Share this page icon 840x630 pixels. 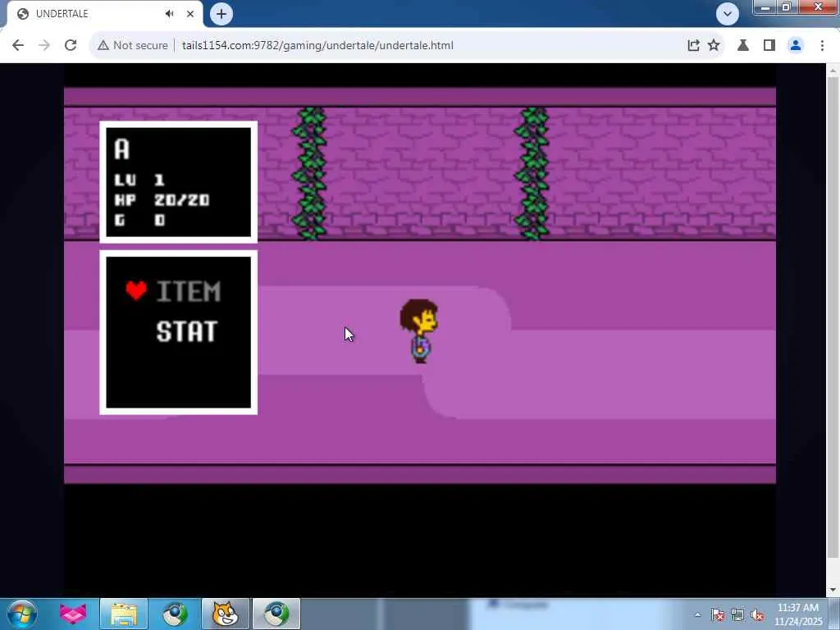click(x=693, y=46)
